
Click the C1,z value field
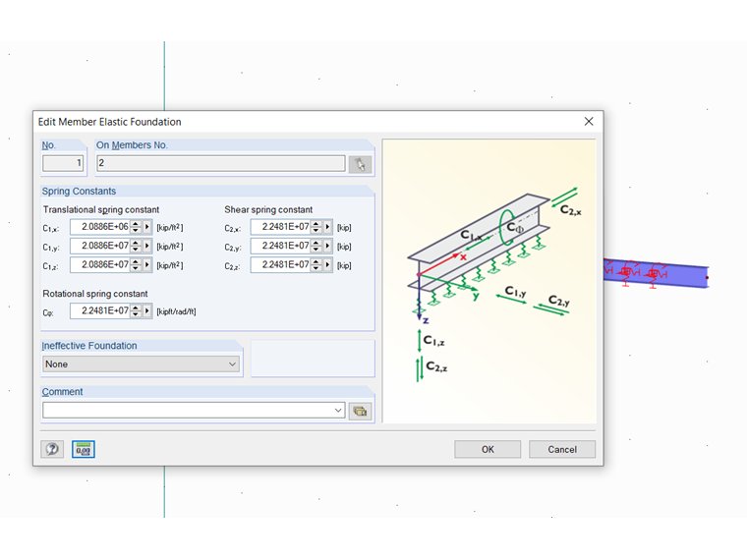click(100, 264)
